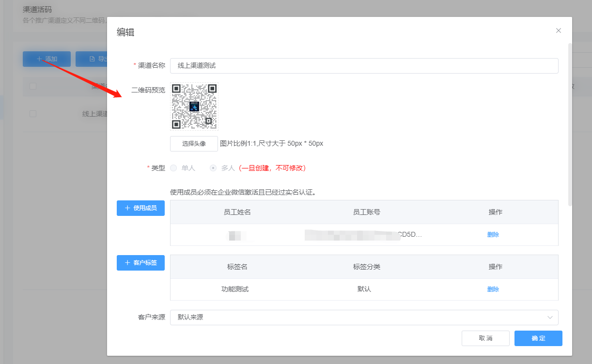The image size is (592, 364).
Task: Click the plus icon on 客户标签 button
Action: pos(127,262)
